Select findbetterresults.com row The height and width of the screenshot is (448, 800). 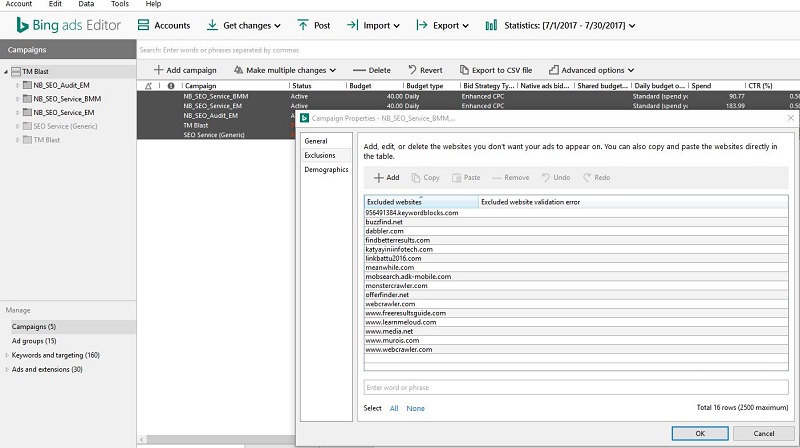pos(576,240)
